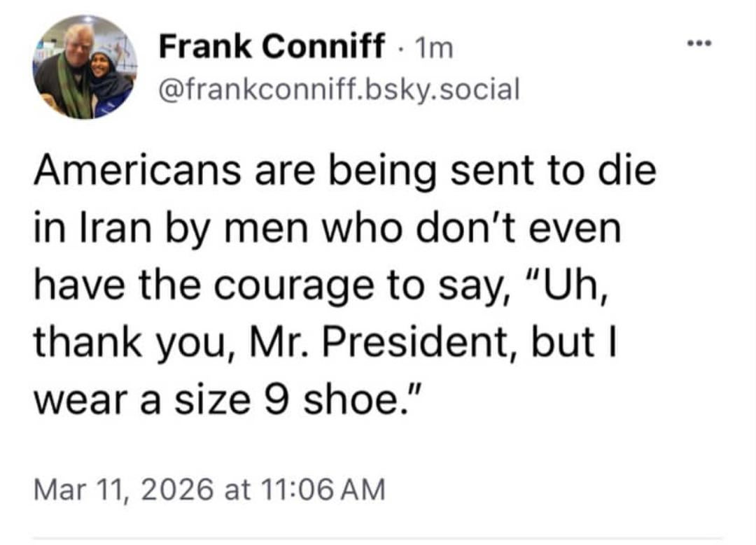Click the @frankconniff.bsky.social handle
The image size is (756, 545).
coord(339,89)
